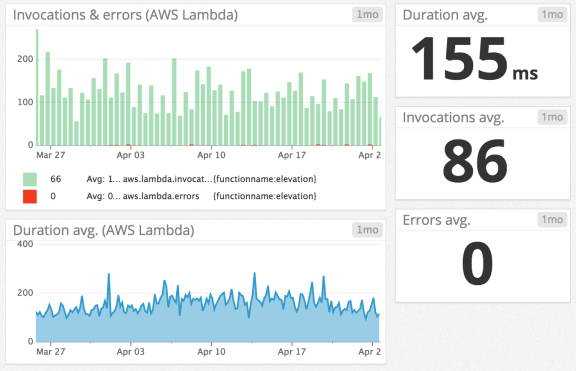Click the Mar 27 label on the invocations chart
The width and height of the screenshot is (576, 371).
pos(51,155)
